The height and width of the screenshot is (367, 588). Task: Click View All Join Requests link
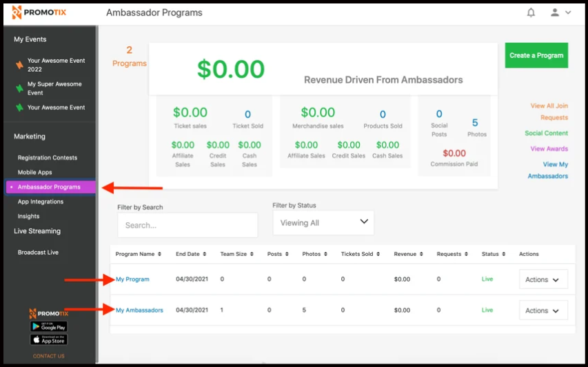pyautogui.click(x=549, y=112)
